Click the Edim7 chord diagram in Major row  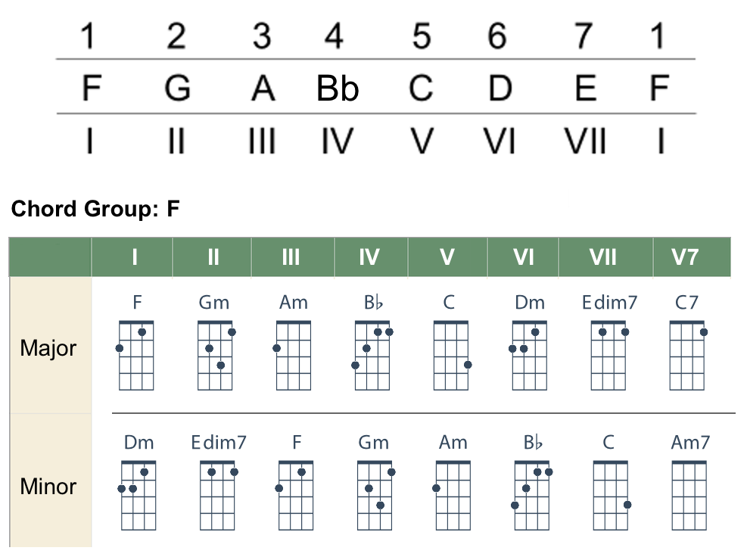tap(609, 355)
